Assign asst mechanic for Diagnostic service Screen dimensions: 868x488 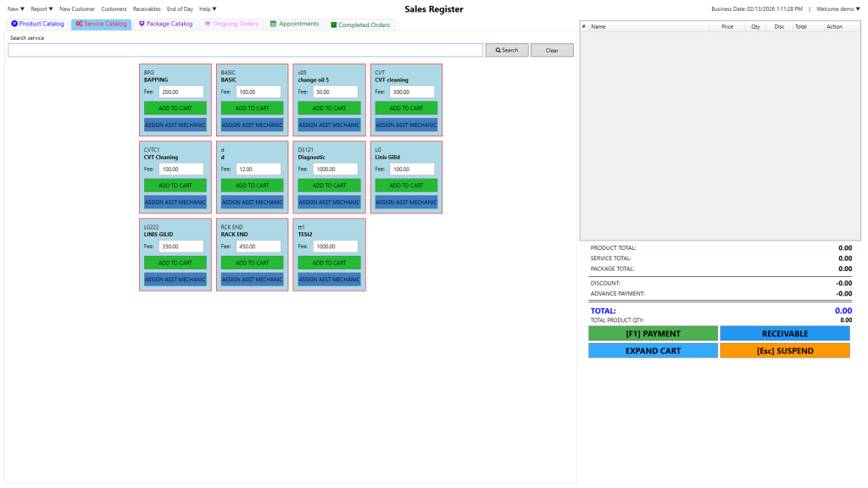click(329, 202)
